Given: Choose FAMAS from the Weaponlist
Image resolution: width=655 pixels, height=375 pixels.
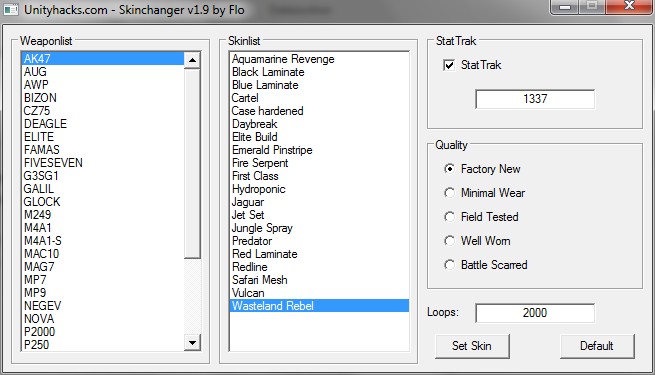Looking at the screenshot, I should click(x=103, y=149).
